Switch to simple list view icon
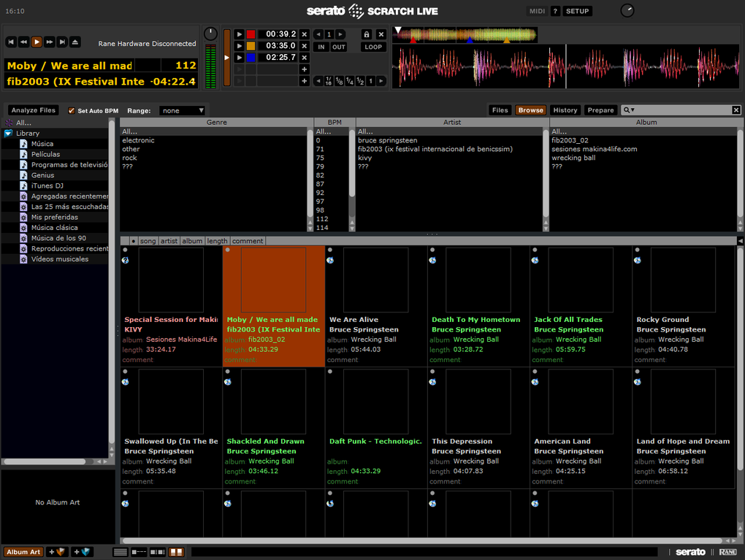745x560 pixels. (x=121, y=552)
